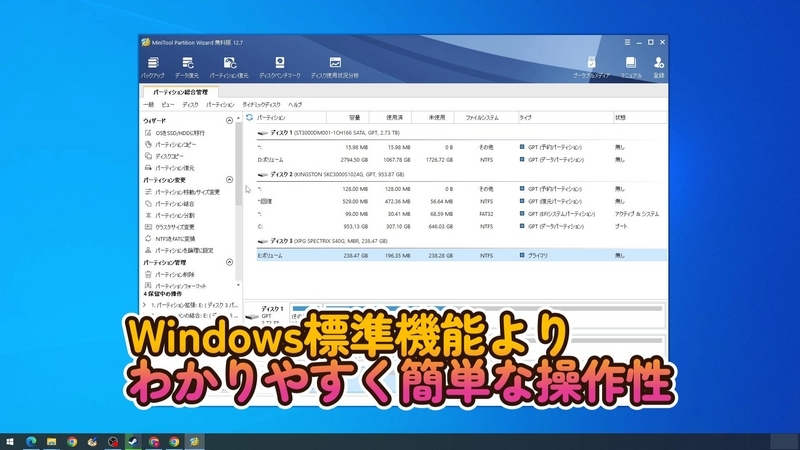
Task: Select パーティションフォーマット option
Action: point(176,286)
